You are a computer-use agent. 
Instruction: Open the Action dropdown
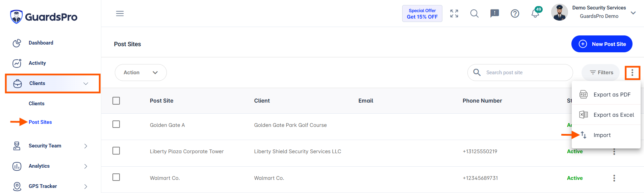pyautogui.click(x=141, y=73)
